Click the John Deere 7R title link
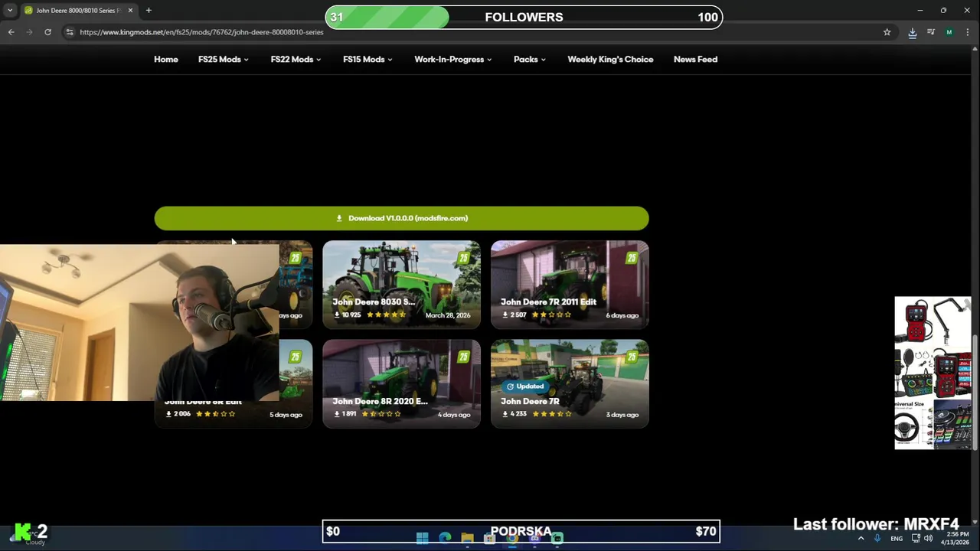The width and height of the screenshot is (980, 551). 530,401
